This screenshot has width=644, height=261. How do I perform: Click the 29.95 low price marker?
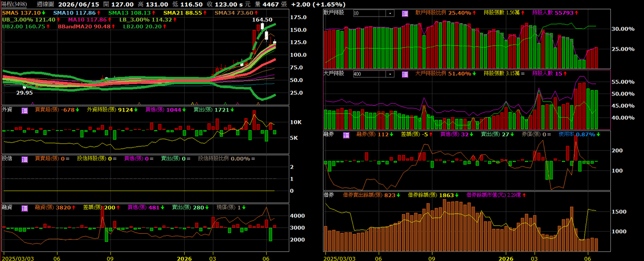[24, 93]
